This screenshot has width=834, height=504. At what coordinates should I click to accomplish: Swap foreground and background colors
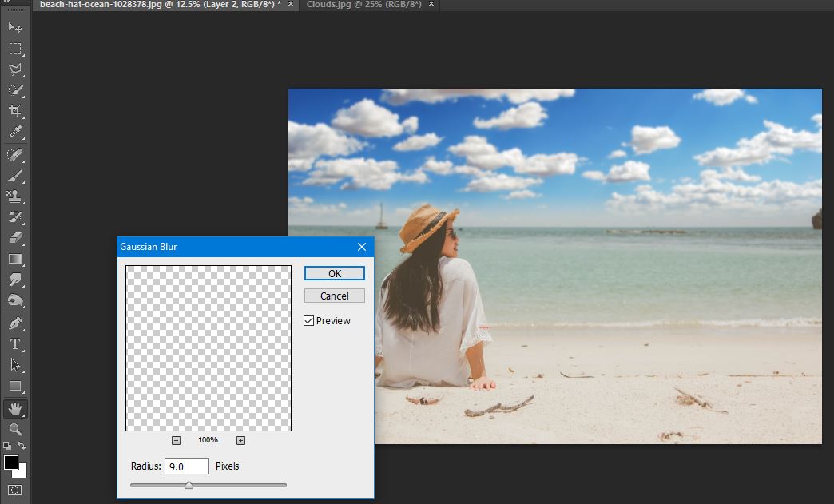pyautogui.click(x=22, y=446)
